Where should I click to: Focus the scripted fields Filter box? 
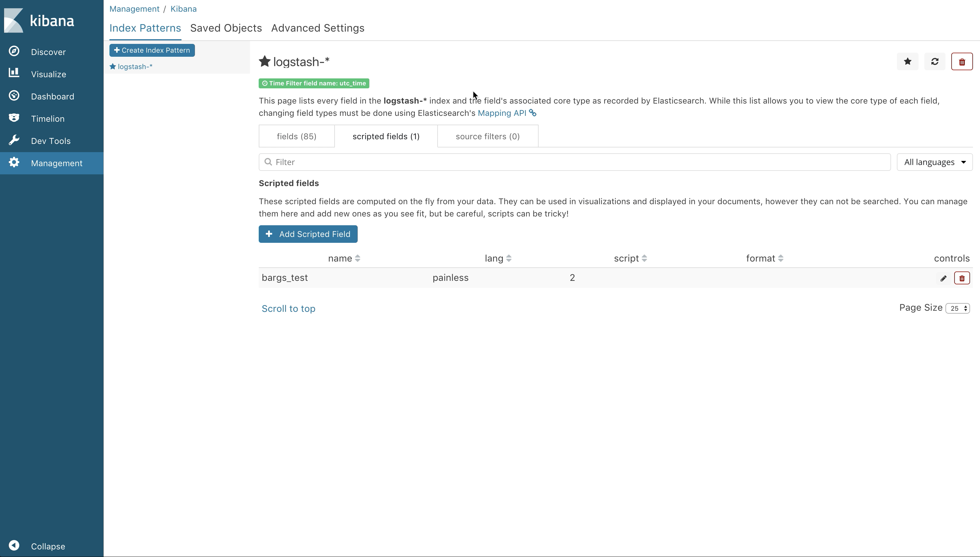[x=574, y=162]
